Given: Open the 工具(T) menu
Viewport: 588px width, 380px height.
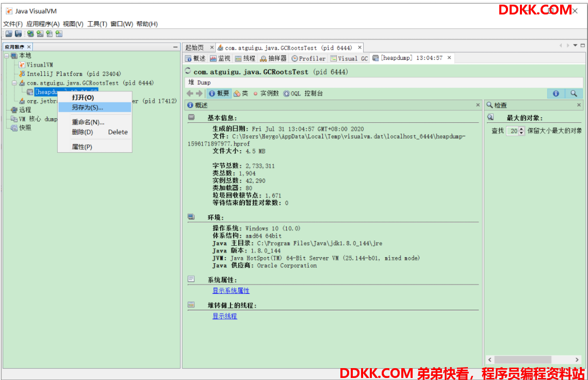Looking at the screenshot, I should [97, 24].
